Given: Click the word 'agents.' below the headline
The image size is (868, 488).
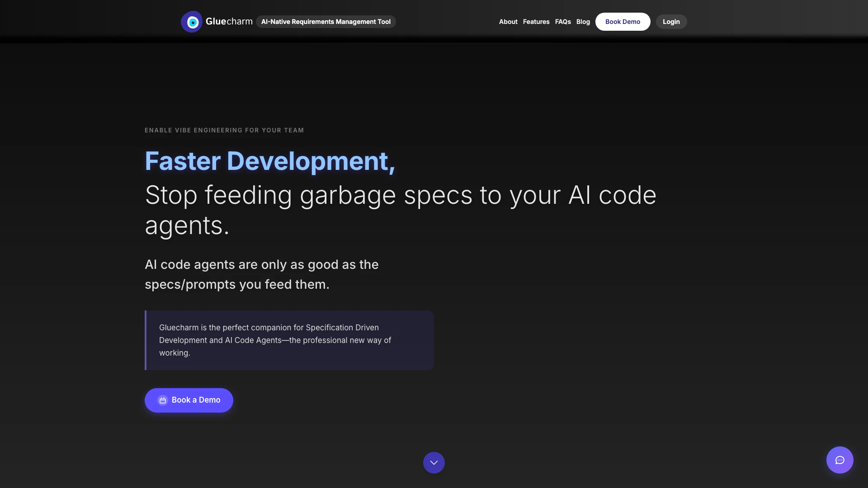Looking at the screenshot, I should (x=187, y=225).
